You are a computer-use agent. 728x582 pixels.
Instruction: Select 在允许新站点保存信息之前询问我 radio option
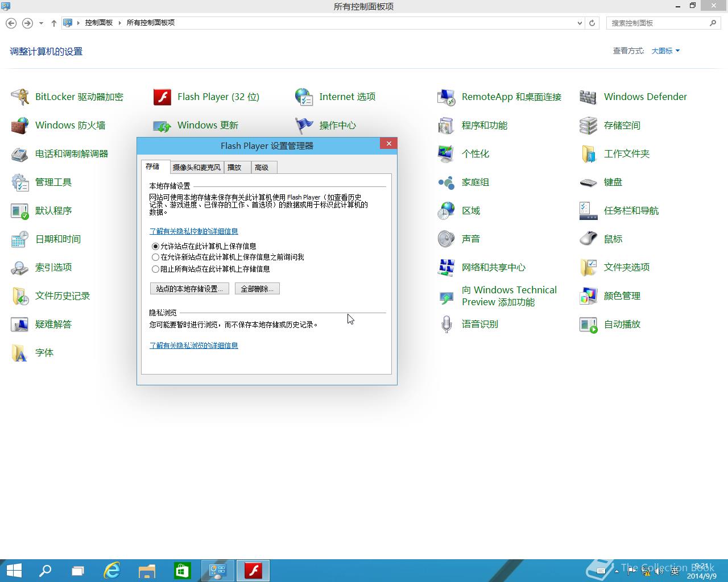click(x=155, y=257)
